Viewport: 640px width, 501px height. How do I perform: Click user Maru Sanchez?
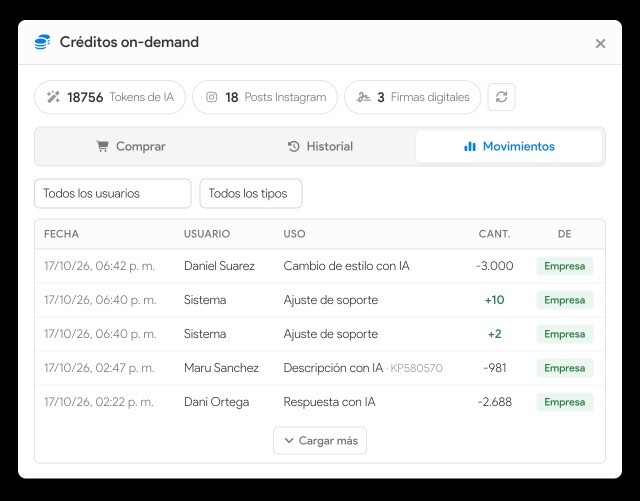point(221,368)
